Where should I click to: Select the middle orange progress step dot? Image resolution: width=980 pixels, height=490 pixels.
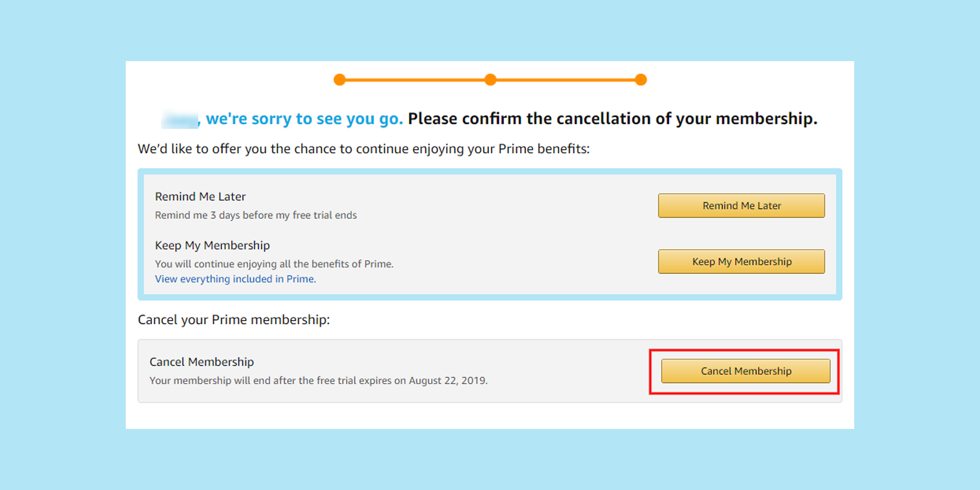coord(490,80)
